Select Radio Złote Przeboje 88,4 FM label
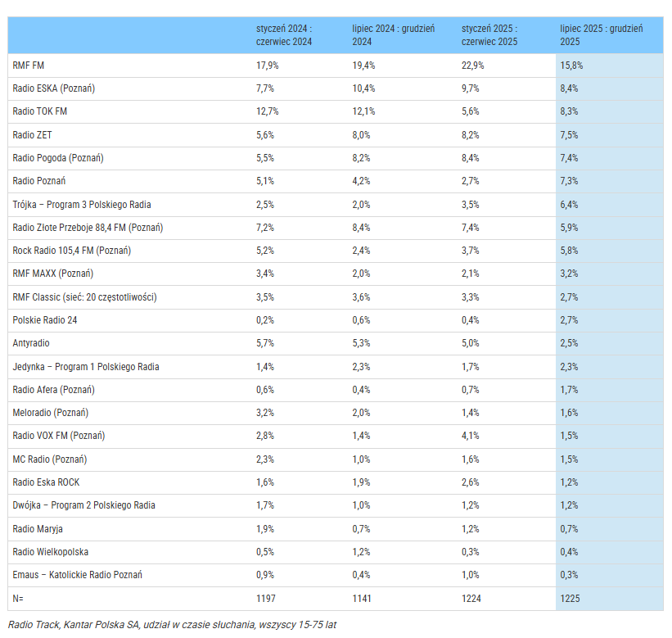The image size is (672, 638). (x=88, y=228)
